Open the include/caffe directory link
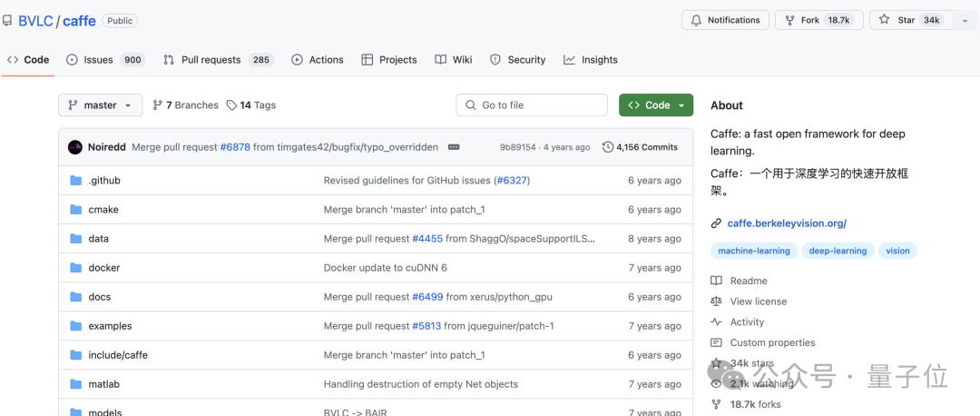 click(x=118, y=355)
